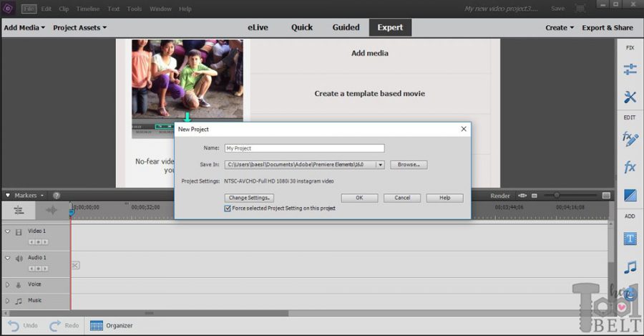Image resolution: width=644 pixels, height=336 pixels.
Task: Open the Window menu
Action: [x=160, y=9]
